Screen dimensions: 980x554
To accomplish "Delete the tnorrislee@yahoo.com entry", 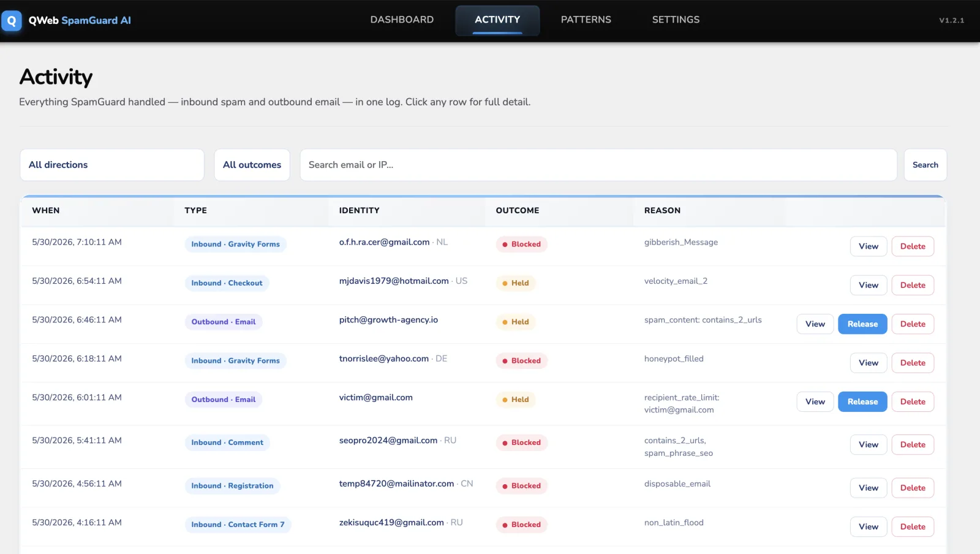I will pyautogui.click(x=913, y=363).
